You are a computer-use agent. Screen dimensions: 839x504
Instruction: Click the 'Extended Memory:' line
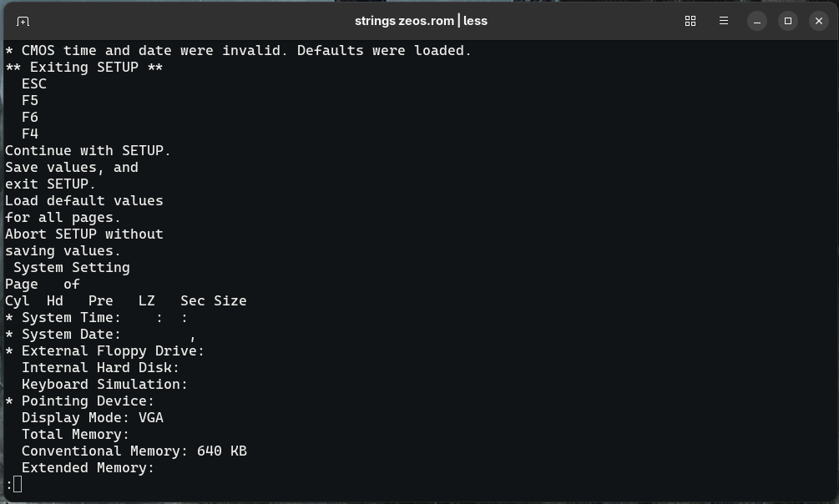[x=88, y=467]
